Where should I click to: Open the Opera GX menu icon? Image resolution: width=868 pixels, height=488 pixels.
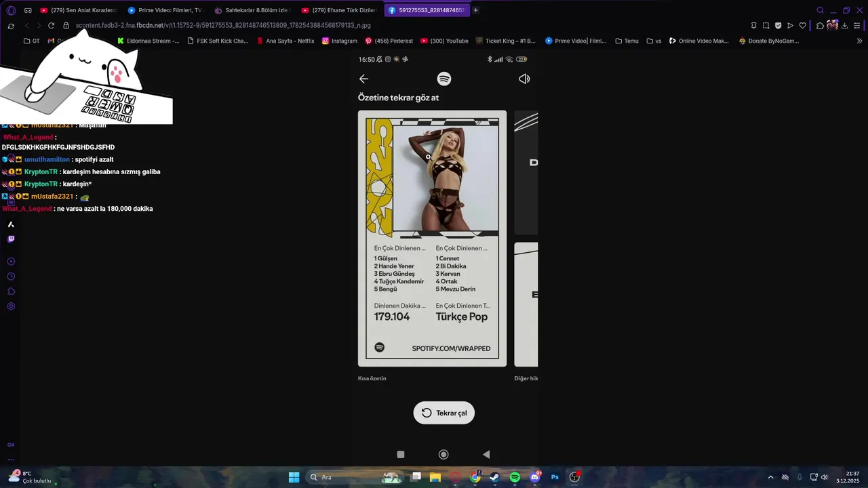tap(10, 10)
